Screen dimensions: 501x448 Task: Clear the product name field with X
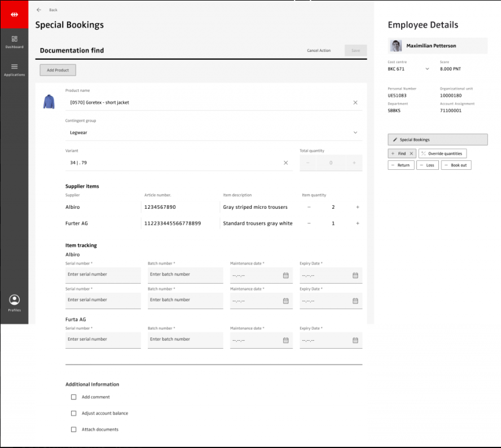tap(355, 103)
